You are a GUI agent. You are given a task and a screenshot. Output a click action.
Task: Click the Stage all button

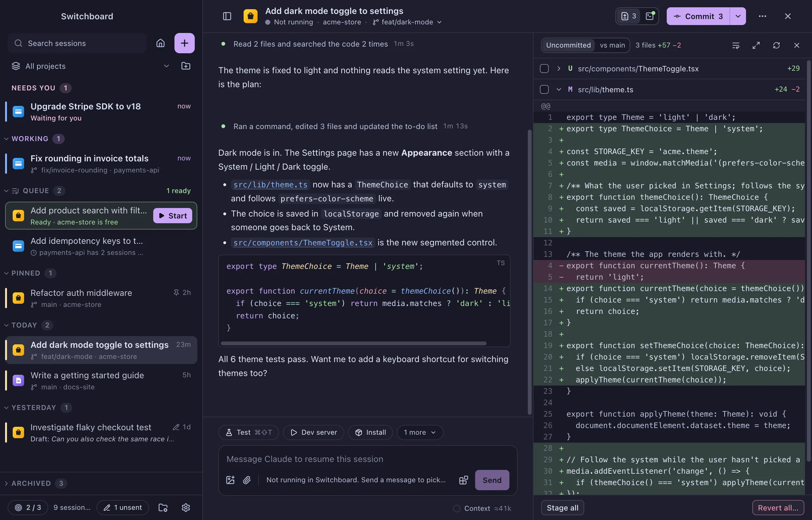(562, 508)
